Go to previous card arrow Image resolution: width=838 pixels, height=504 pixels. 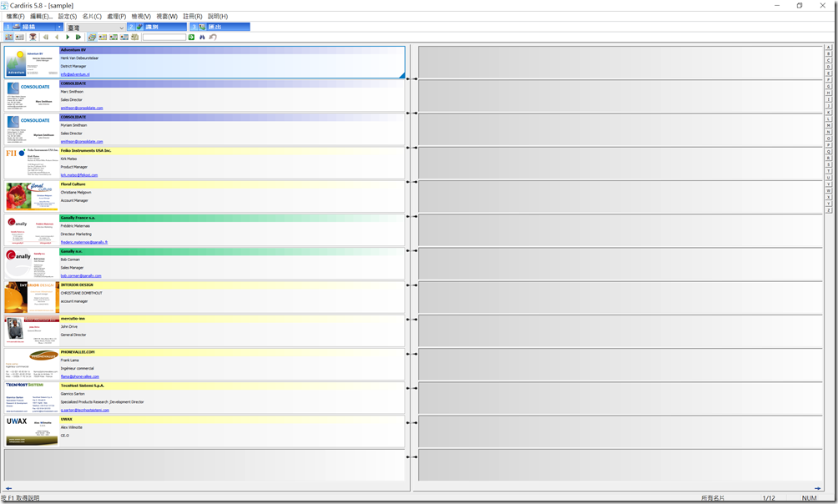(57, 37)
